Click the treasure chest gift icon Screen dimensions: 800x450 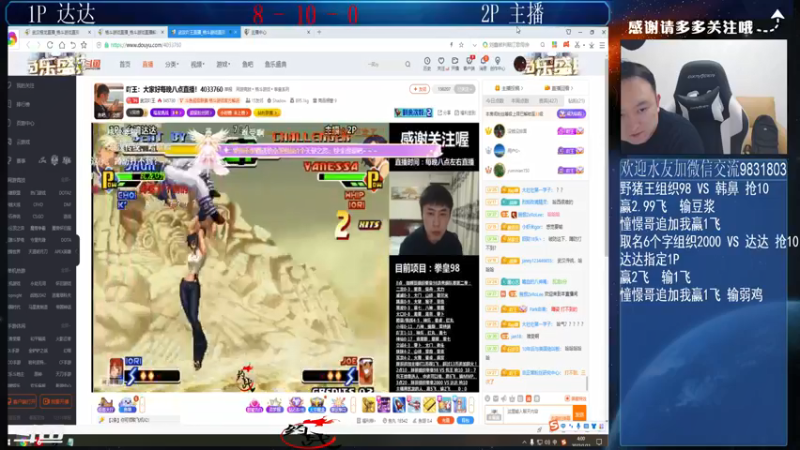pos(317,406)
